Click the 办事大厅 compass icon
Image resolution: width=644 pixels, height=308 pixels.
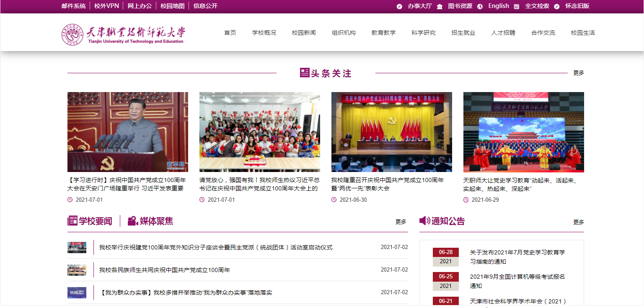coord(399,6)
